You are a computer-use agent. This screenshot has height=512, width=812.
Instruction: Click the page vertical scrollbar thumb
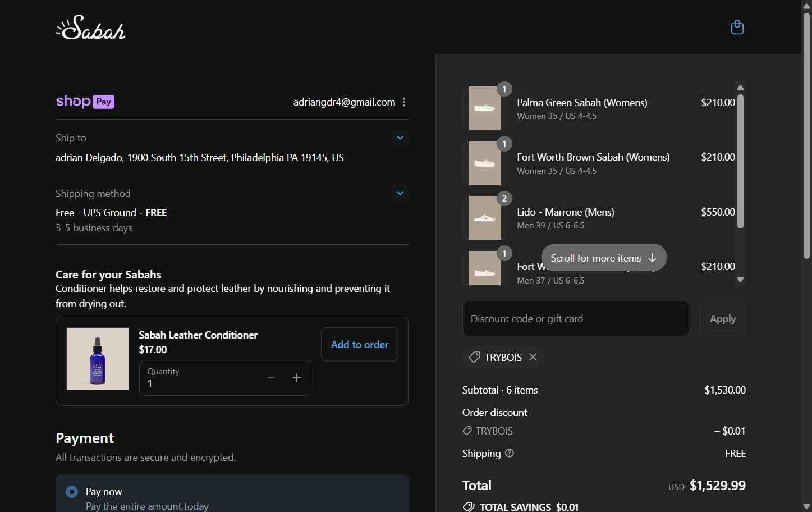point(806,135)
